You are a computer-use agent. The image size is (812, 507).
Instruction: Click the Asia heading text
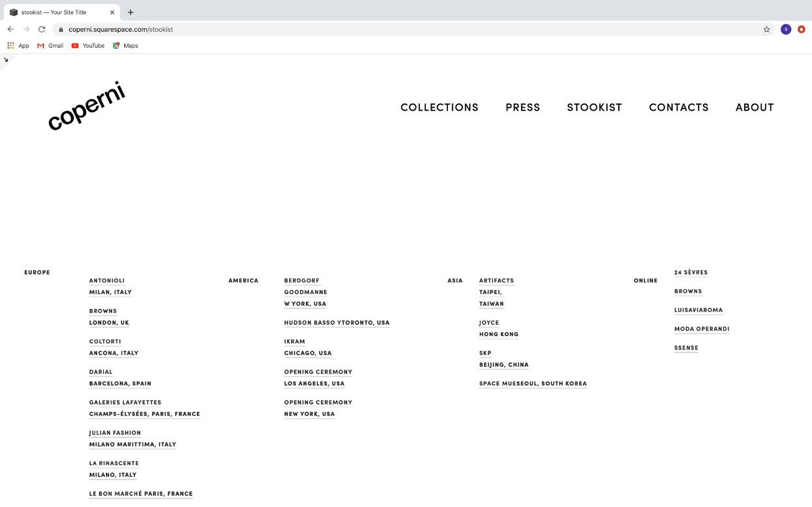coord(455,281)
